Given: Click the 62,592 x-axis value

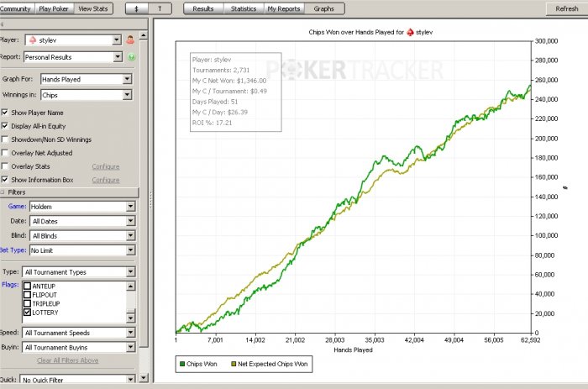Looking at the screenshot, I should pyautogui.click(x=531, y=340).
